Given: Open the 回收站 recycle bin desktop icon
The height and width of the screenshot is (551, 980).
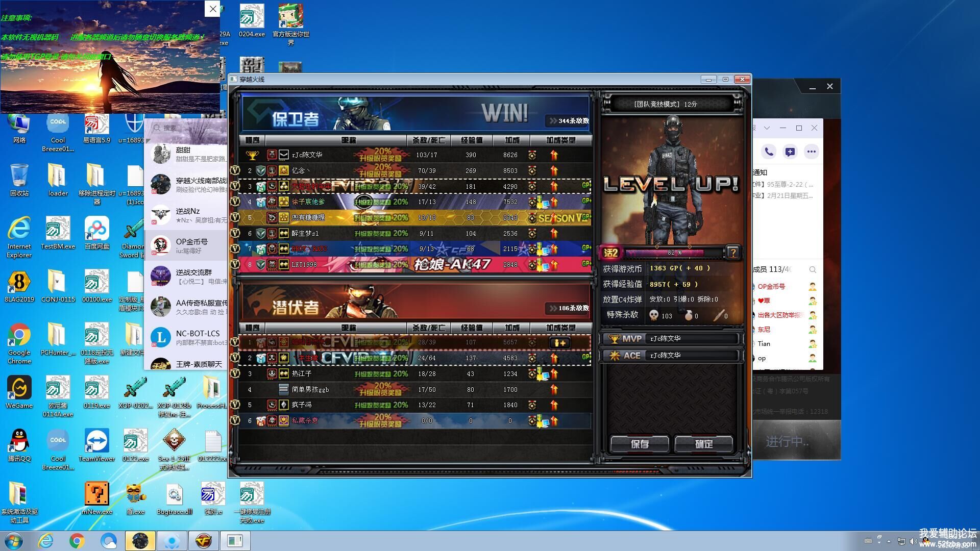Looking at the screenshot, I should click(x=19, y=180).
